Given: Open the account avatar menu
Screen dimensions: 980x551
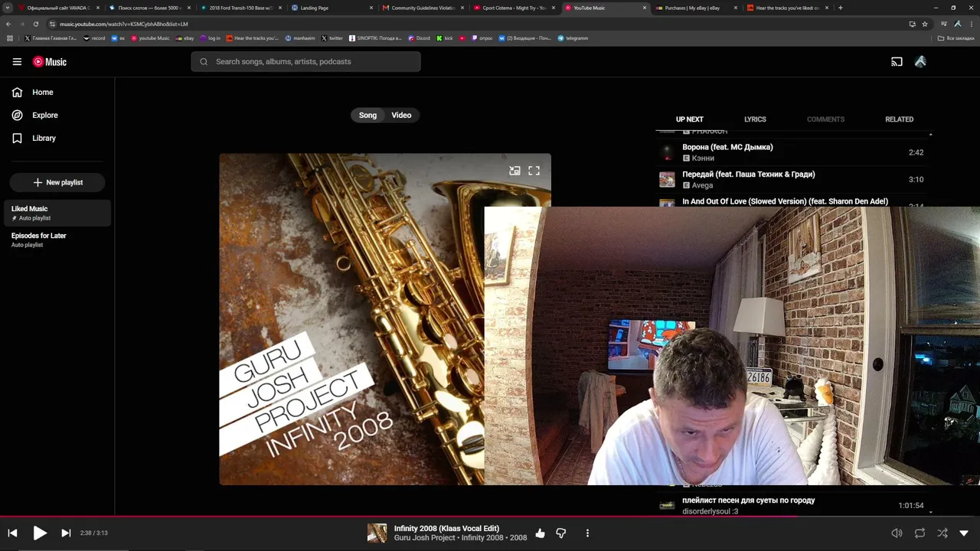Looking at the screenshot, I should pos(920,62).
